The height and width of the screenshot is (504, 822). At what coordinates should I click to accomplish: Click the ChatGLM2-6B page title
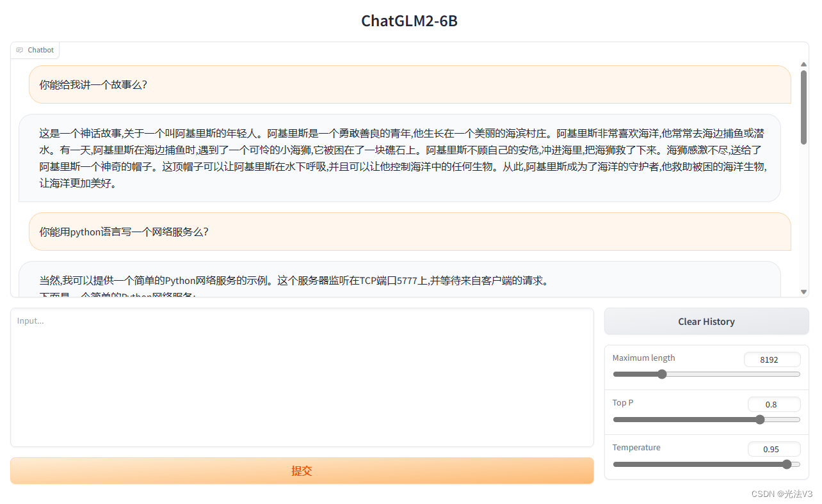(410, 21)
